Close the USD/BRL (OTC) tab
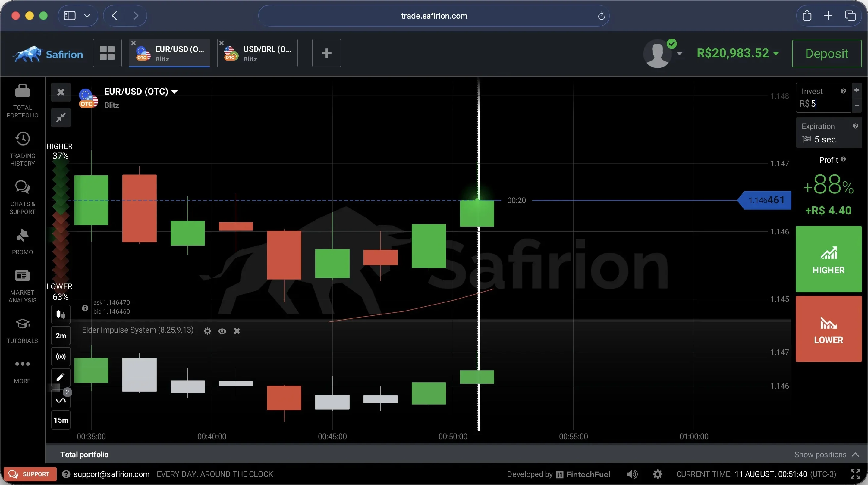Viewport: 868px width, 485px height. 222,43
